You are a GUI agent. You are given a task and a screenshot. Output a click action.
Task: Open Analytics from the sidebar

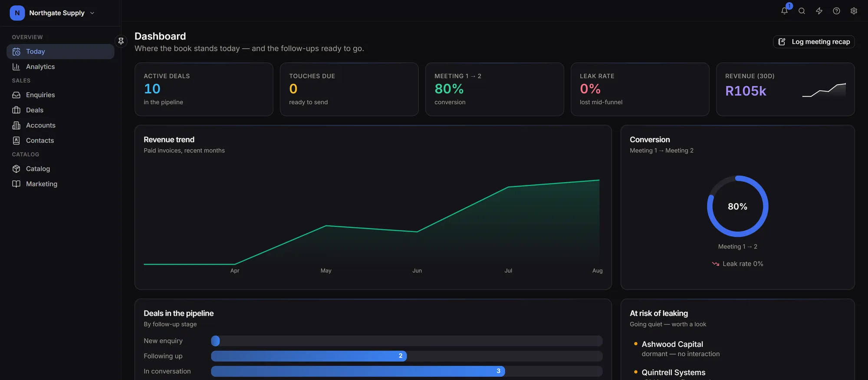[x=60, y=66]
